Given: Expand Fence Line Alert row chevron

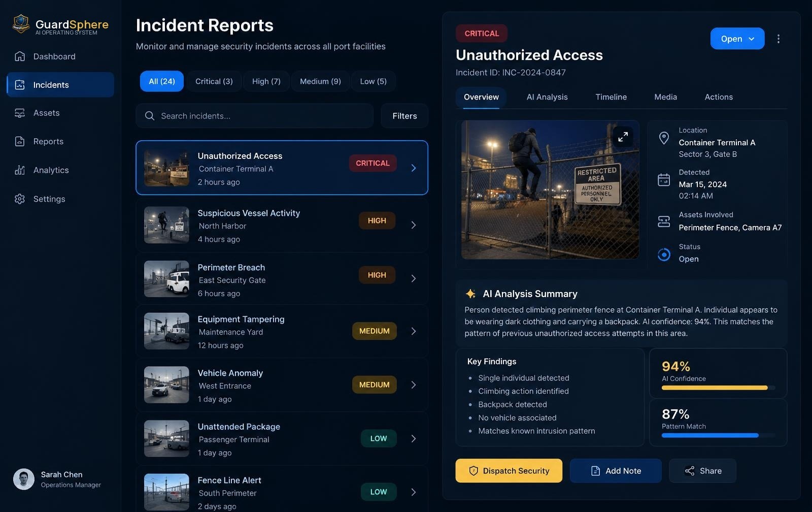Looking at the screenshot, I should coord(414,492).
